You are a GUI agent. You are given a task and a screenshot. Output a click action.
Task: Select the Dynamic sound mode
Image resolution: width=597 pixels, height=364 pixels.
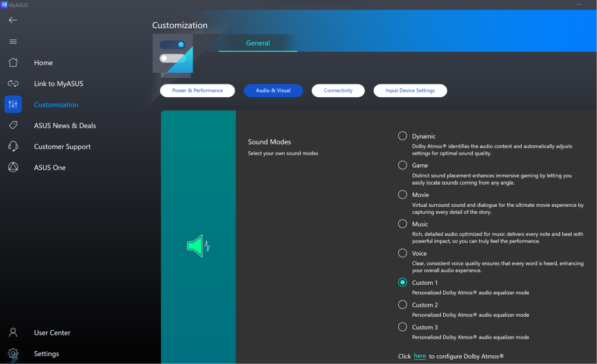pyautogui.click(x=402, y=136)
